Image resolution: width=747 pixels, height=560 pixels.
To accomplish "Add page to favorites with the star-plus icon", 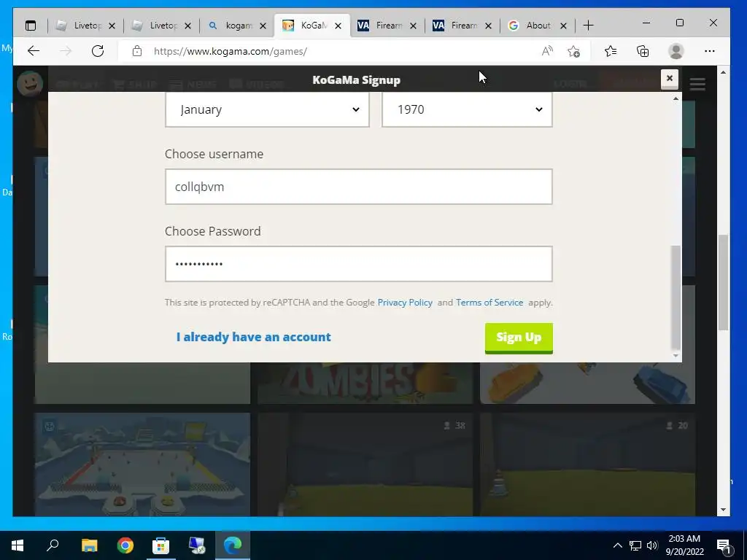I will tap(574, 51).
